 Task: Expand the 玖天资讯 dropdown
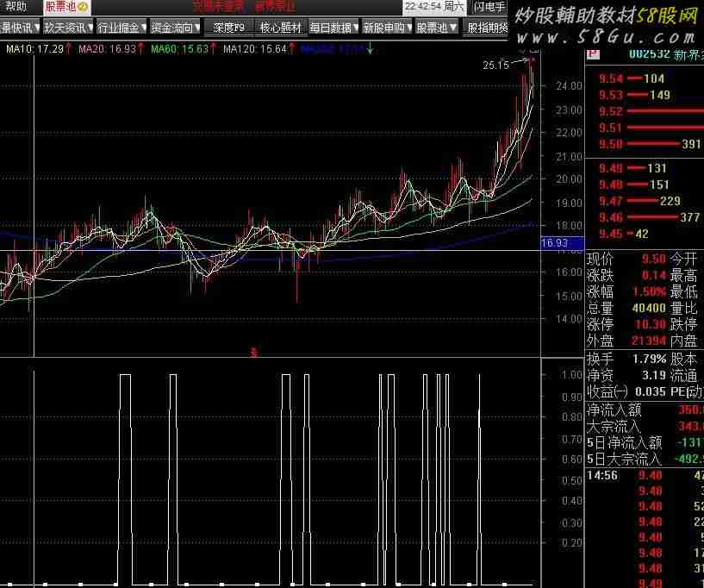68,28
